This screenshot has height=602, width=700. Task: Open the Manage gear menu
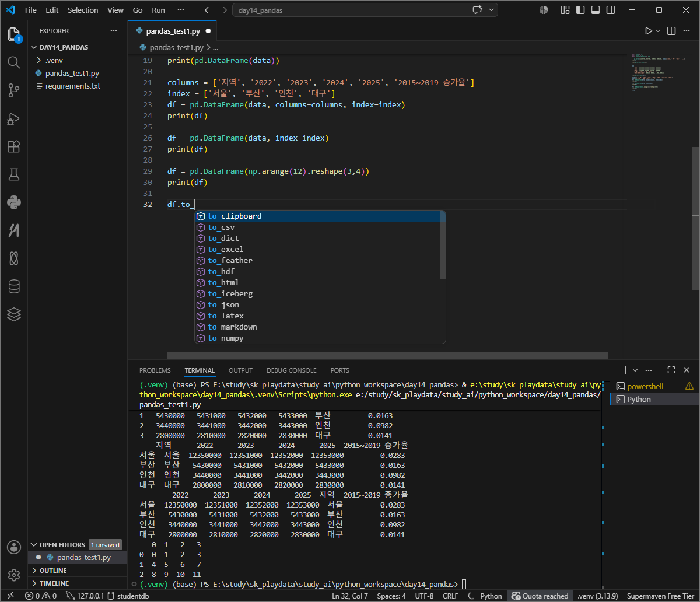[14, 575]
